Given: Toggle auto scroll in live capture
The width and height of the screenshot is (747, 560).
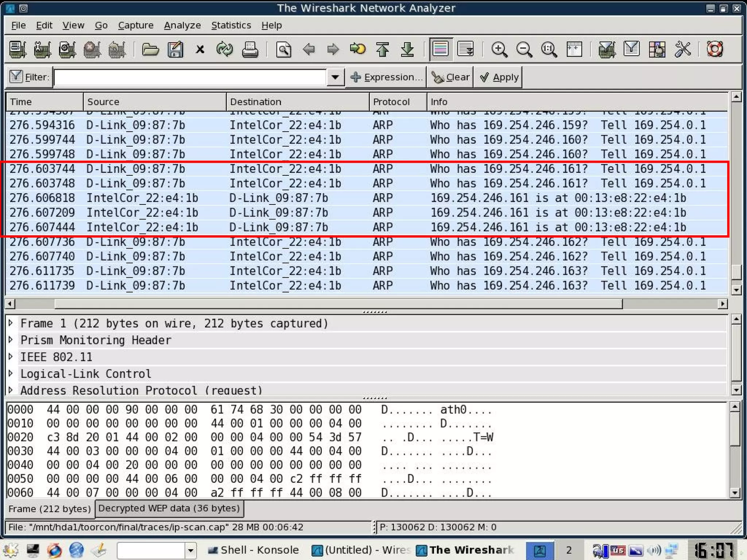Looking at the screenshot, I should (x=466, y=49).
